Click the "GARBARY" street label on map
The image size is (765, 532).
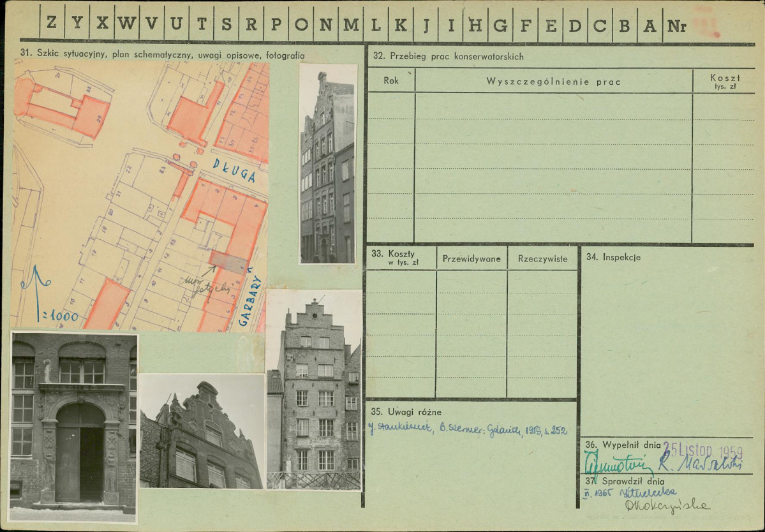tap(249, 301)
